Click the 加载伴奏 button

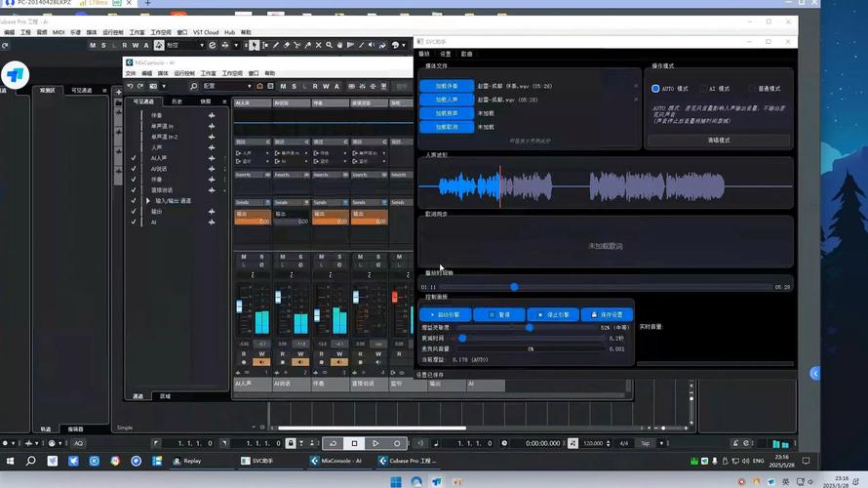(x=446, y=86)
